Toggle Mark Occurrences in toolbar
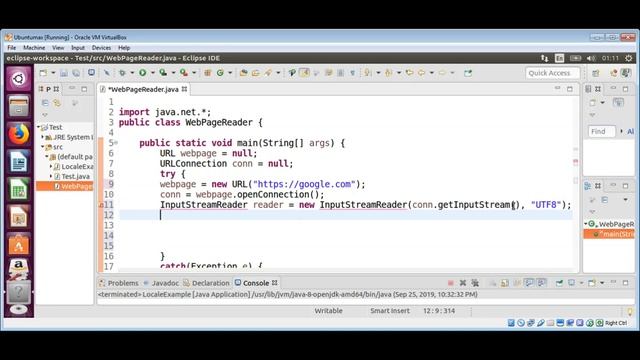Image resolution: width=640 pixels, height=360 pixels. [304, 73]
